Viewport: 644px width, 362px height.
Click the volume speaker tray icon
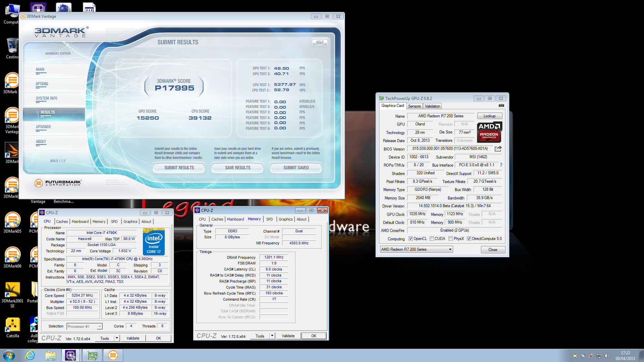click(x=607, y=356)
